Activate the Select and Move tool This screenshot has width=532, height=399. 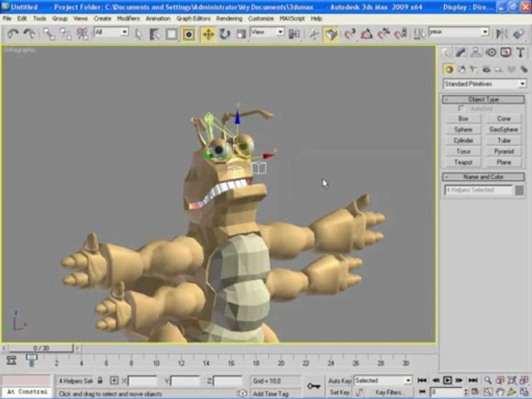(208, 34)
